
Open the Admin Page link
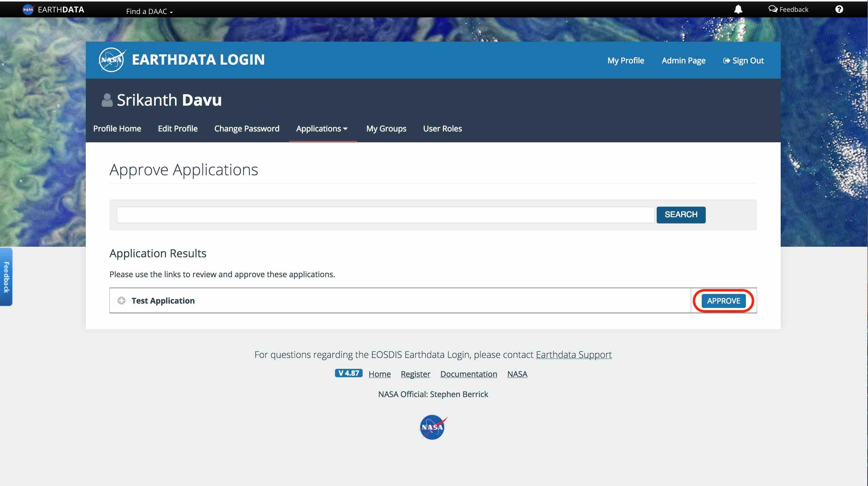pyautogui.click(x=683, y=60)
